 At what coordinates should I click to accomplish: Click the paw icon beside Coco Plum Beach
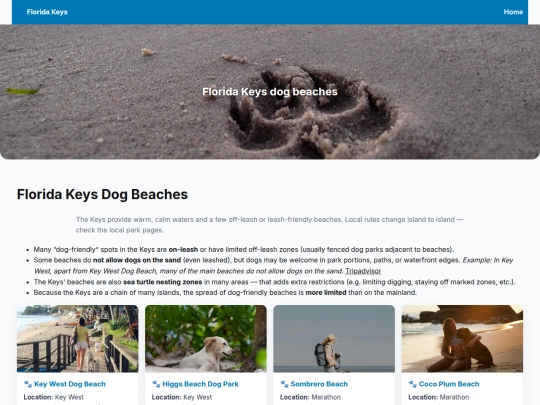(x=413, y=384)
